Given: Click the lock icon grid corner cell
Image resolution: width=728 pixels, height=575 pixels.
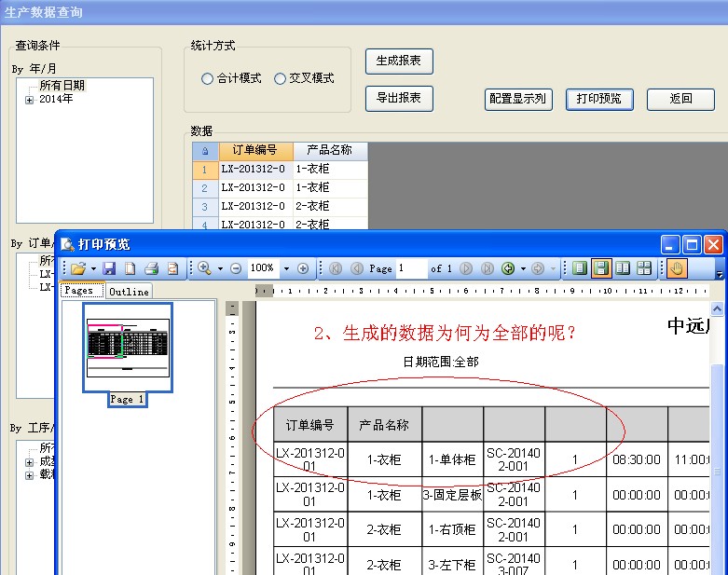Looking at the screenshot, I should [205, 151].
